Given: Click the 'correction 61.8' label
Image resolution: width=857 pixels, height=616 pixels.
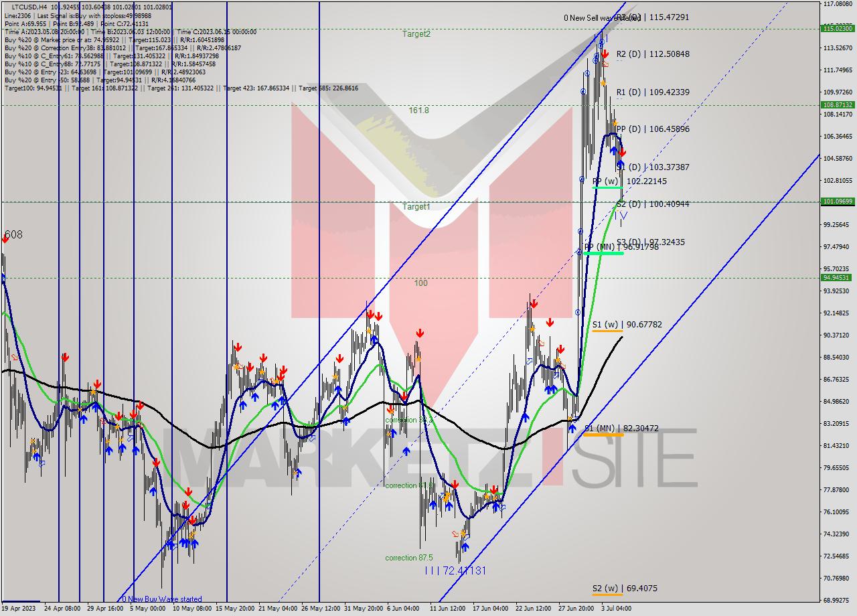Looking at the screenshot, I should click(408, 485).
